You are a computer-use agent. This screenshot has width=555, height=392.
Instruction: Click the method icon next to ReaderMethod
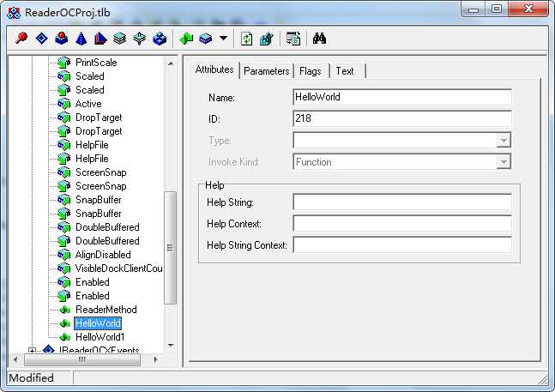(x=65, y=310)
